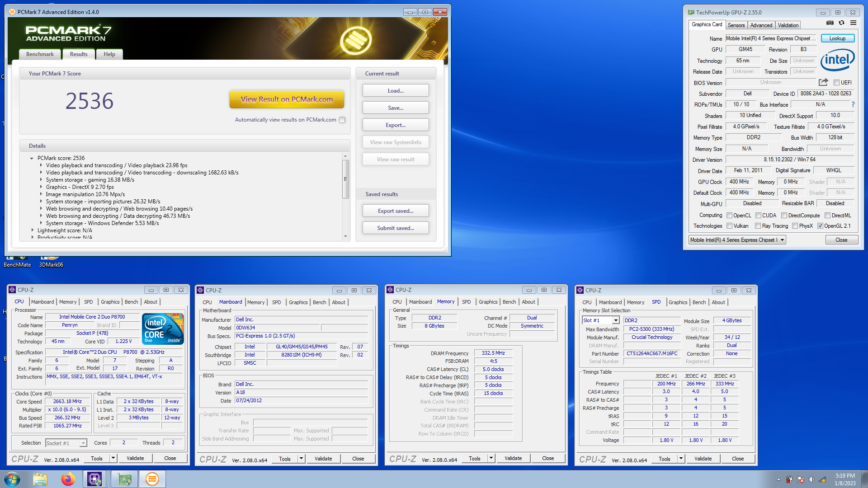The width and height of the screenshot is (868, 488).
Task: Click the title bar icon of the CPU-Z window on its SPD tab
Action: pos(580,290)
